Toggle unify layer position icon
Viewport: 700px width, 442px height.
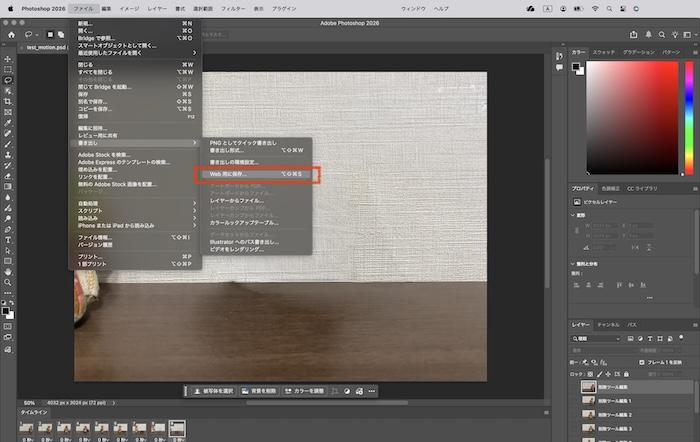pos(585,362)
